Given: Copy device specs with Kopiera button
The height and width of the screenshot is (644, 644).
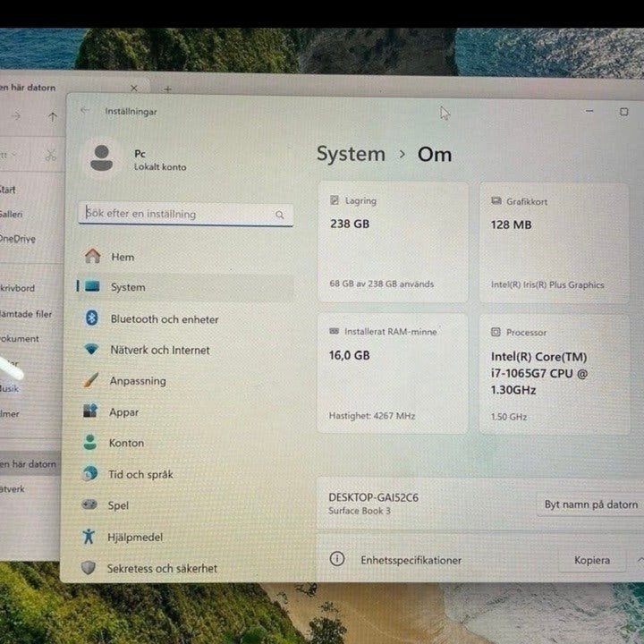Looking at the screenshot, I should (592, 560).
